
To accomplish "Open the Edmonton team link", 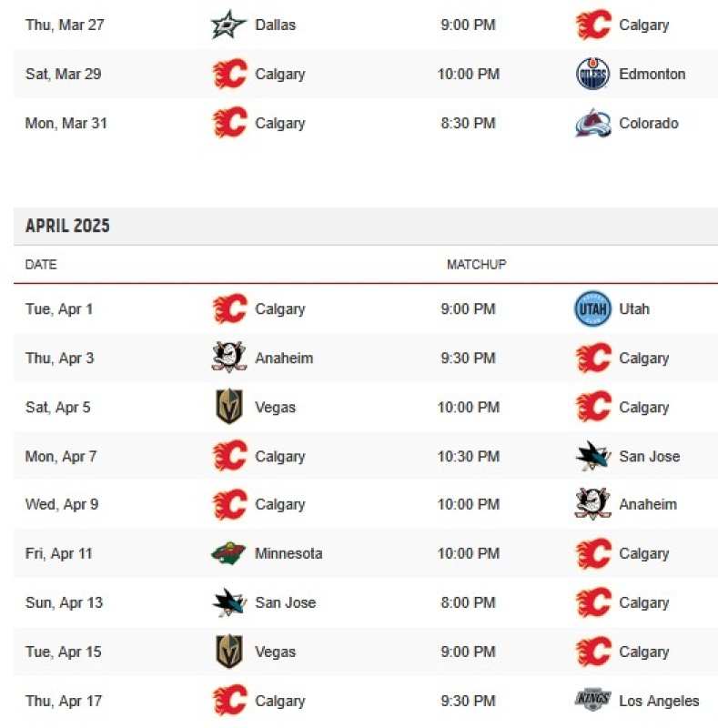I will click(652, 74).
